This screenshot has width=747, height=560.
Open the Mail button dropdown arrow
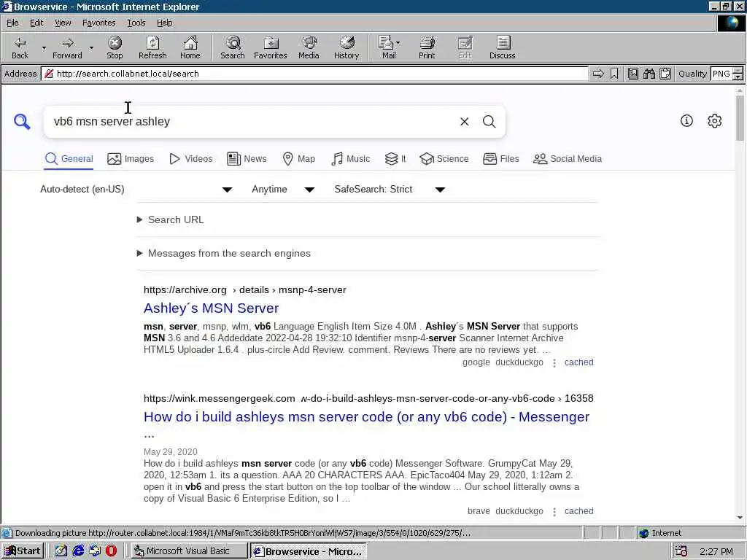(x=398, y=43)
